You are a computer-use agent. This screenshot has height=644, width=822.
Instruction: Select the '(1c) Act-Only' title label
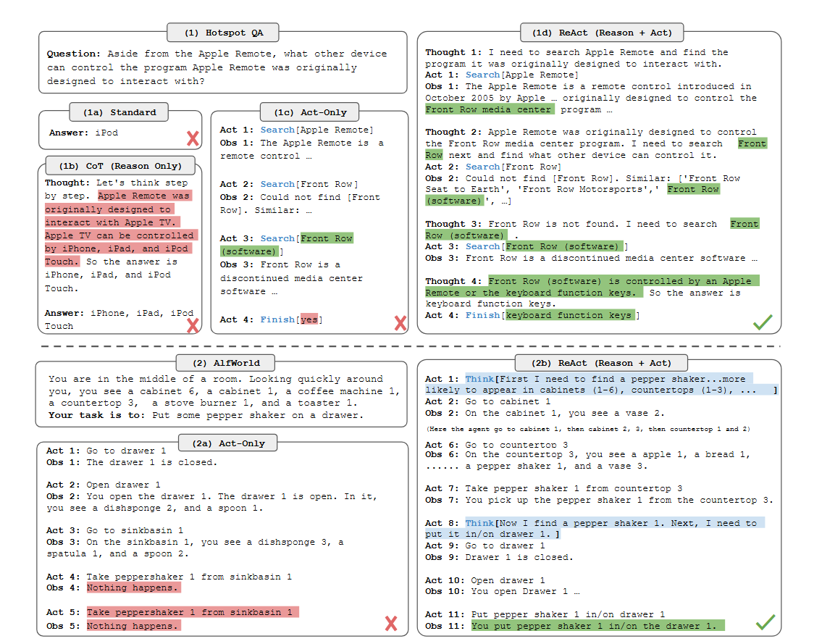point(310,112)
